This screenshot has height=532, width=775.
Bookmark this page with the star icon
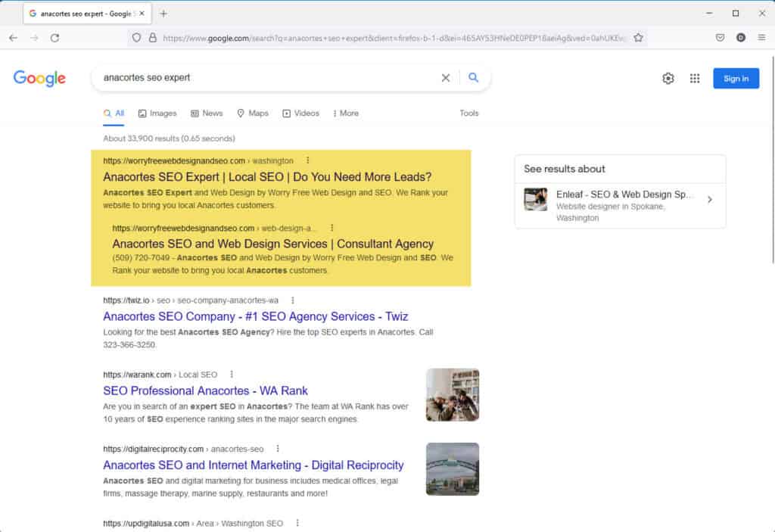click(638, 38)
